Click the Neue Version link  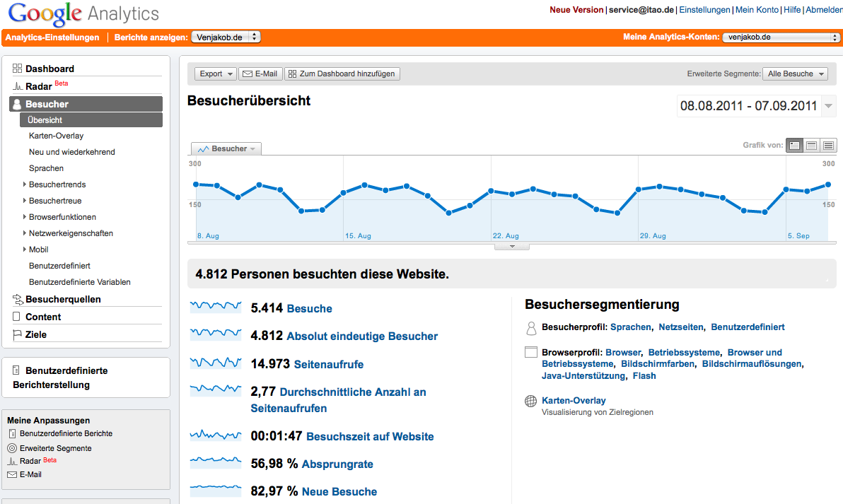coord(576,10)
